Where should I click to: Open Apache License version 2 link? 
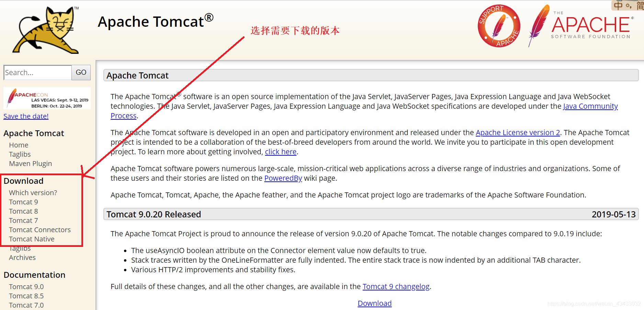coord(518,133)
